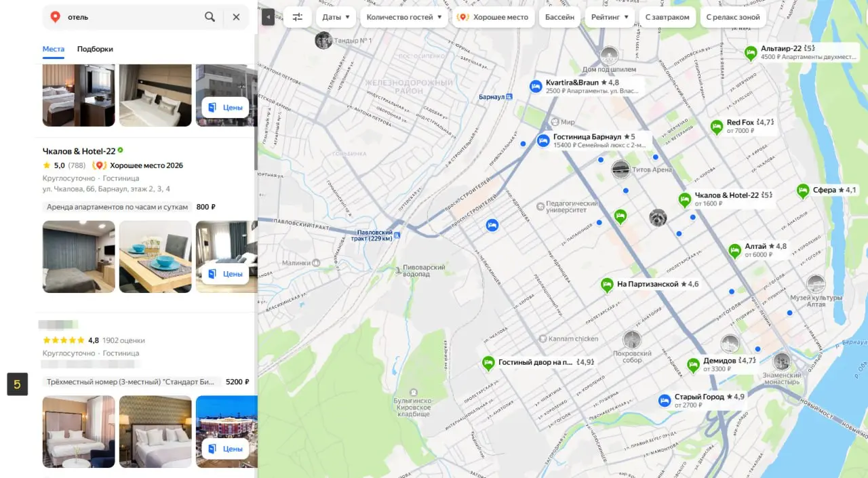
Task: Click the Дом под шпилем landmark icon
Action: click(609, 56)
